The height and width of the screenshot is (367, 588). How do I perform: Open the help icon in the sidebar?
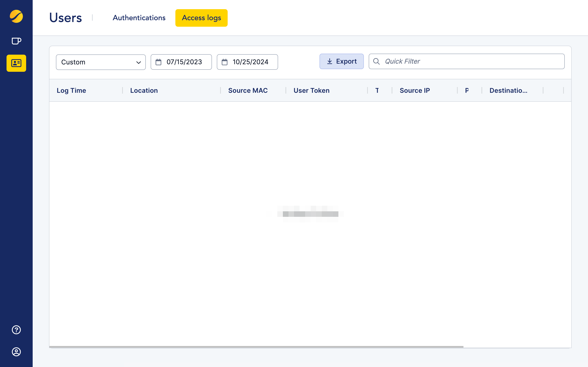(16, 330)
